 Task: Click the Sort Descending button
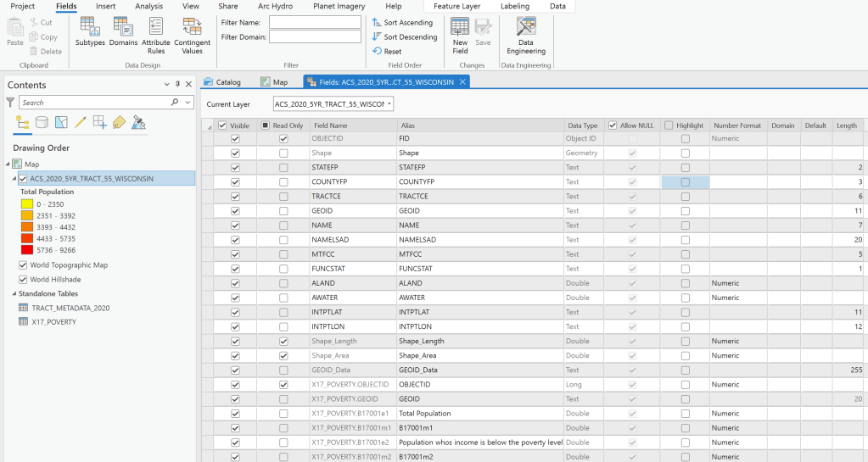[404, 37]
